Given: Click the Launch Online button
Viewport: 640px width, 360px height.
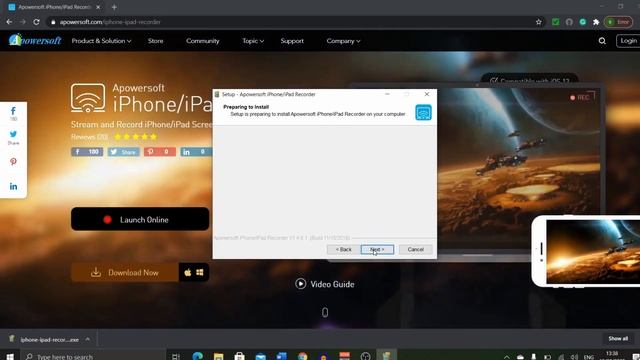Looking at the screenshot, I should [x=140, y=220].
